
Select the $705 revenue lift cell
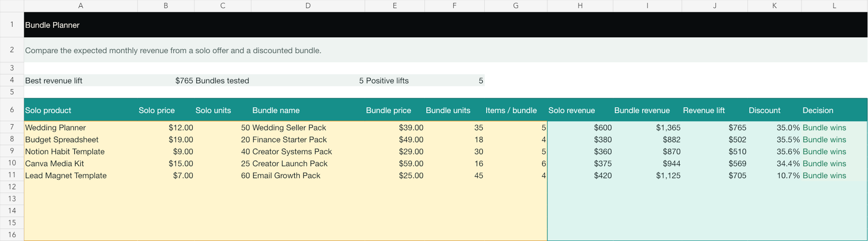click(x=714, y=175)
